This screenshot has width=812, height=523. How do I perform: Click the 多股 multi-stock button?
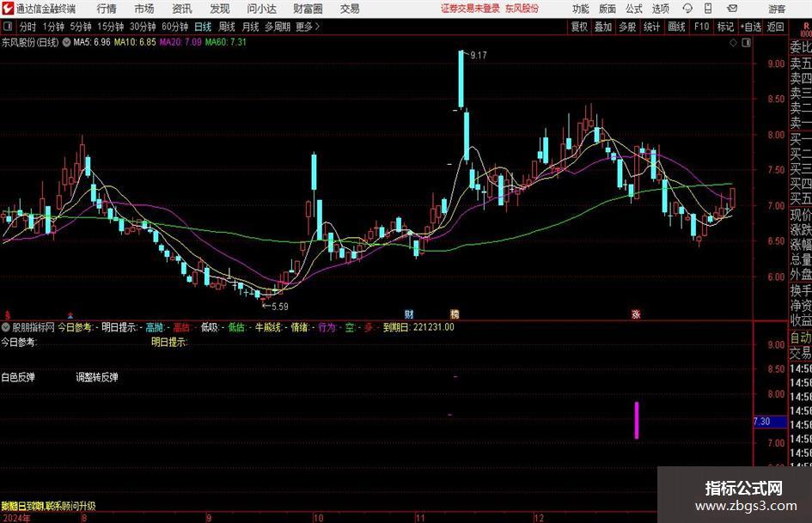coord(627,27)
